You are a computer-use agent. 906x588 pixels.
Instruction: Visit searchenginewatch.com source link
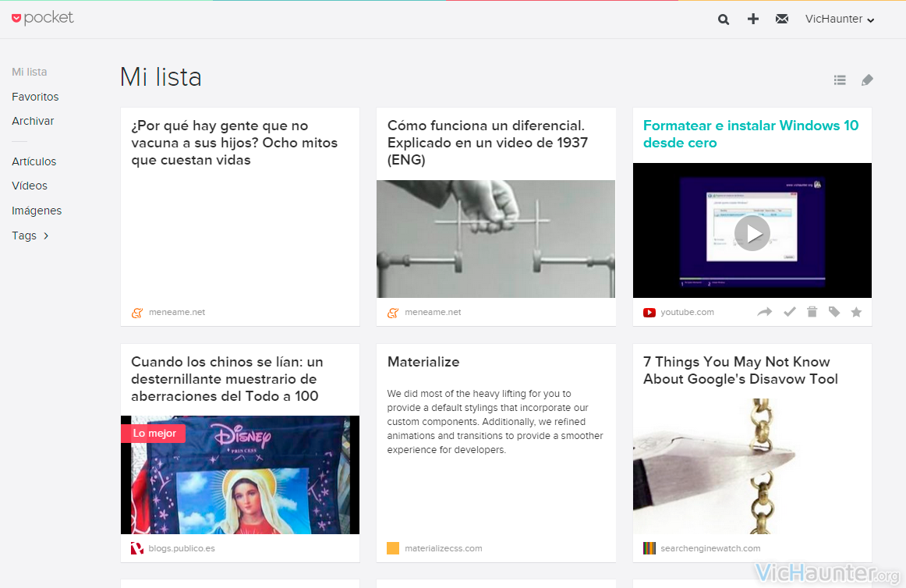pyautogui.click(x=710, y=548)
